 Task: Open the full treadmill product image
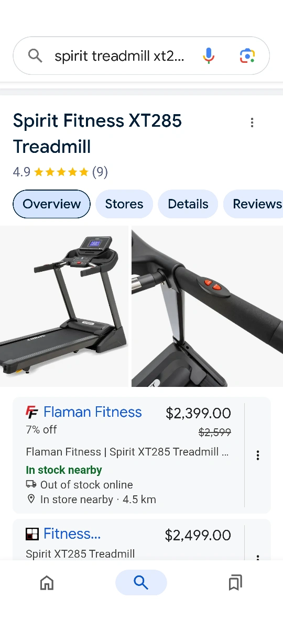tap(64, 306)
